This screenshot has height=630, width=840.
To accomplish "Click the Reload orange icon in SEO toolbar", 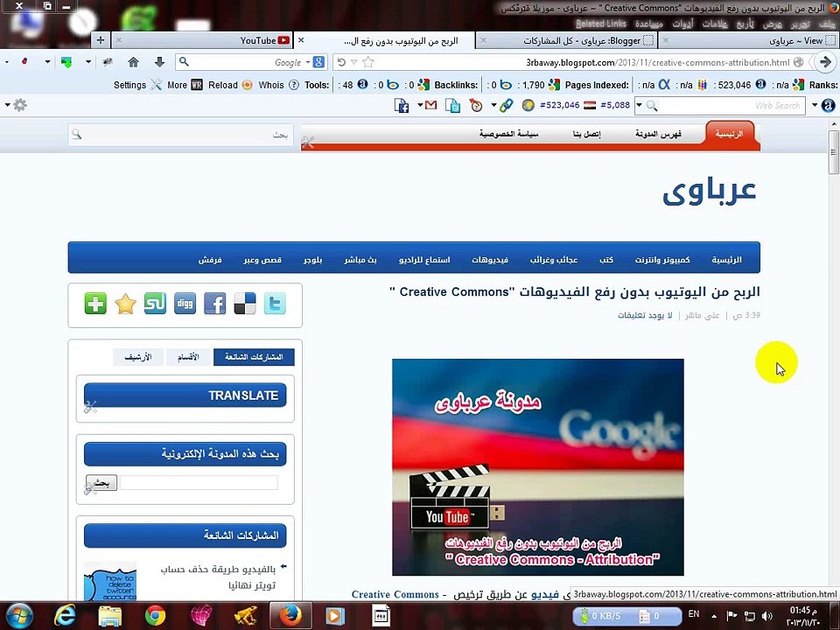I will tap(247, 85).
